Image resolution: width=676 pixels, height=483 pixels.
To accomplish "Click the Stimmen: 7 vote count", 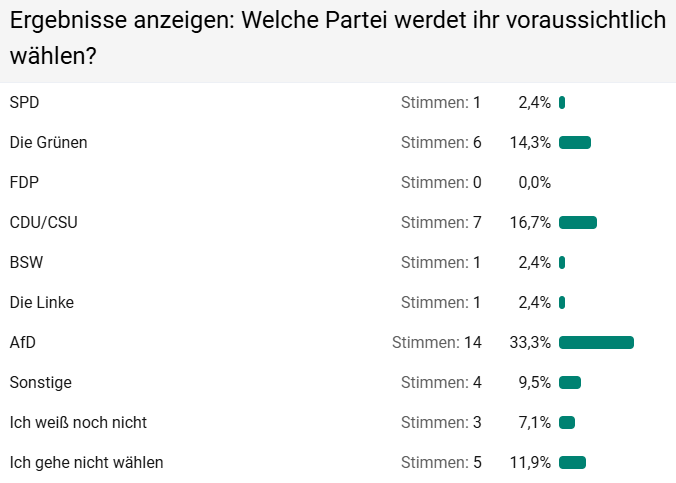I will pos(441,222).
